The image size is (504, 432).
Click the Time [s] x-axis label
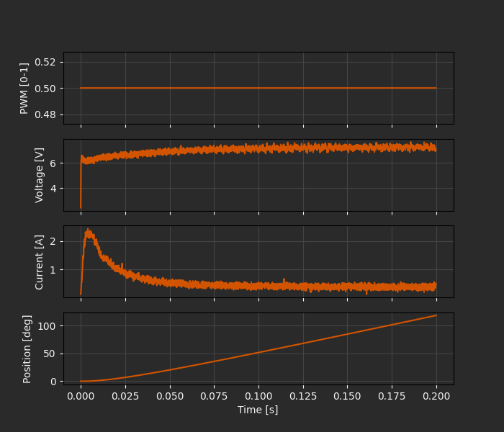tap(258, 410)
